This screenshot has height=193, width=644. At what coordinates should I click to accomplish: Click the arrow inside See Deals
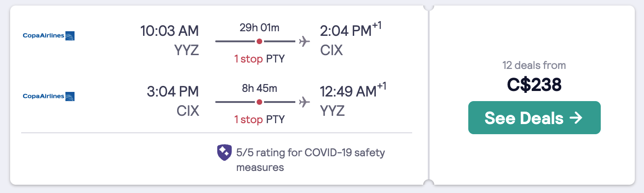click(576, 118)
